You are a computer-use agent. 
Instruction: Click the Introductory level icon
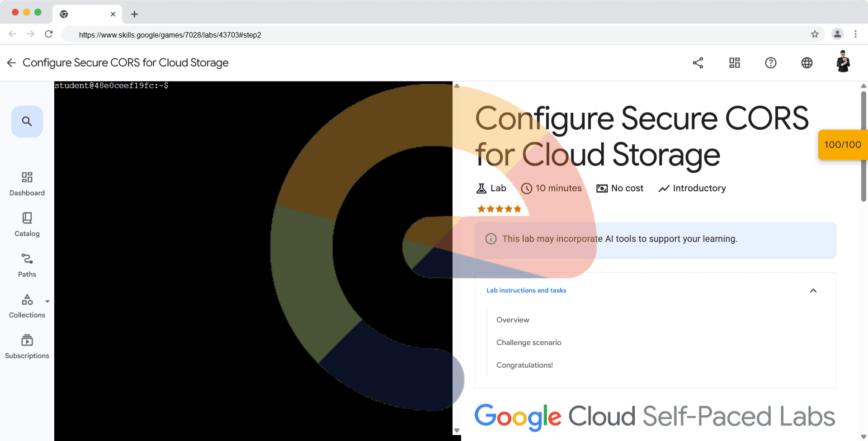tap(664, 189)
